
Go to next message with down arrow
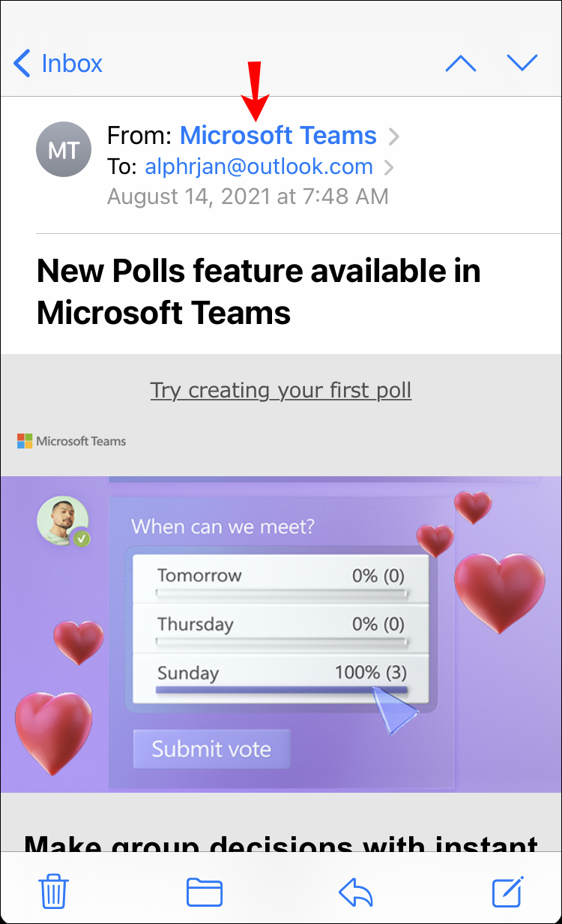[522, 64]
